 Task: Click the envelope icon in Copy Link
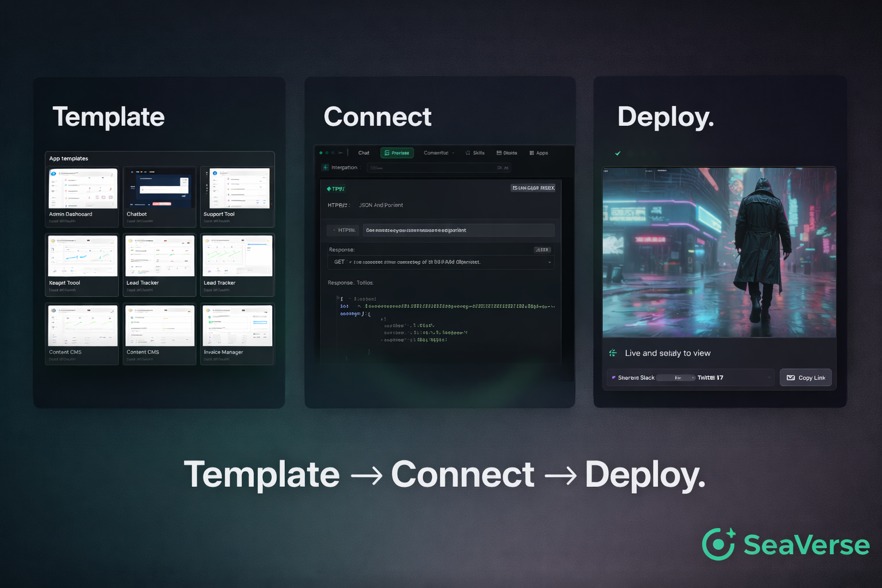point(791,378)
